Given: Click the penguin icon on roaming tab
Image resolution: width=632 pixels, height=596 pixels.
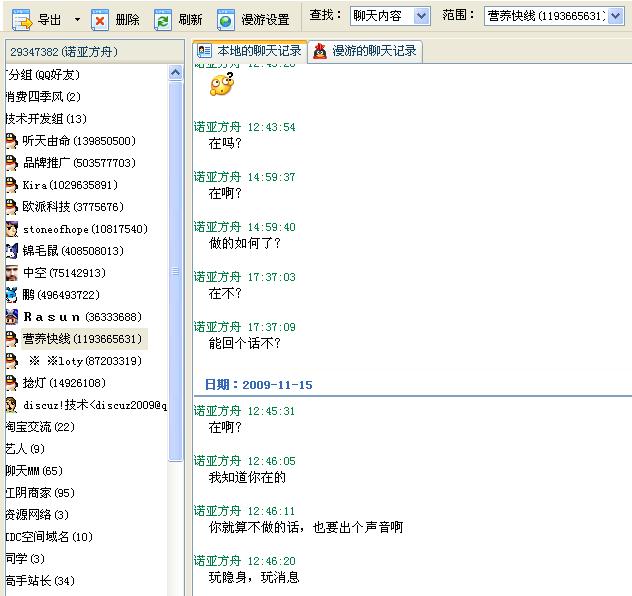Looking at the screenshot, I should pyautogui.click(x=320, y=51).
